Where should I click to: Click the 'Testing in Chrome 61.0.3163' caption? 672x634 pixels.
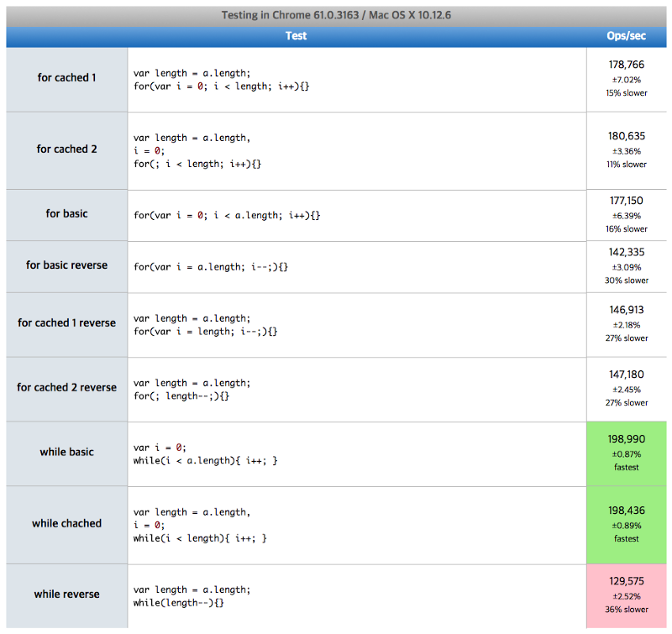coord(336,15)
